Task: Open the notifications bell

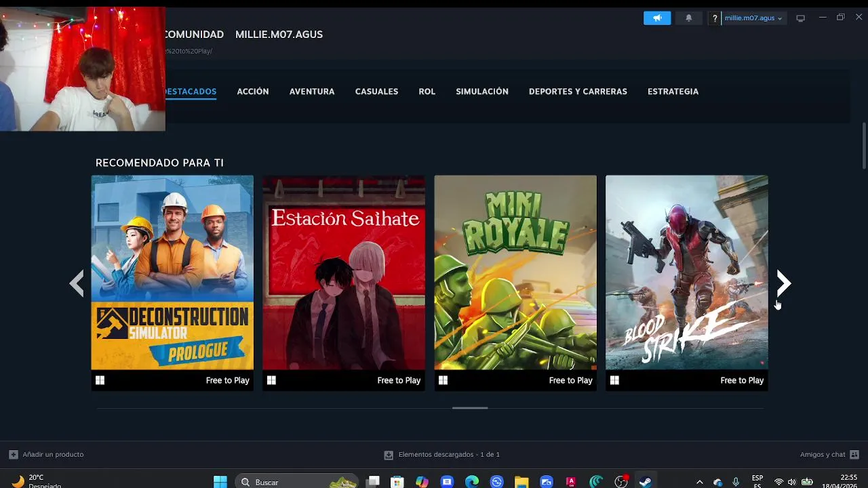Action: point(688,18)
